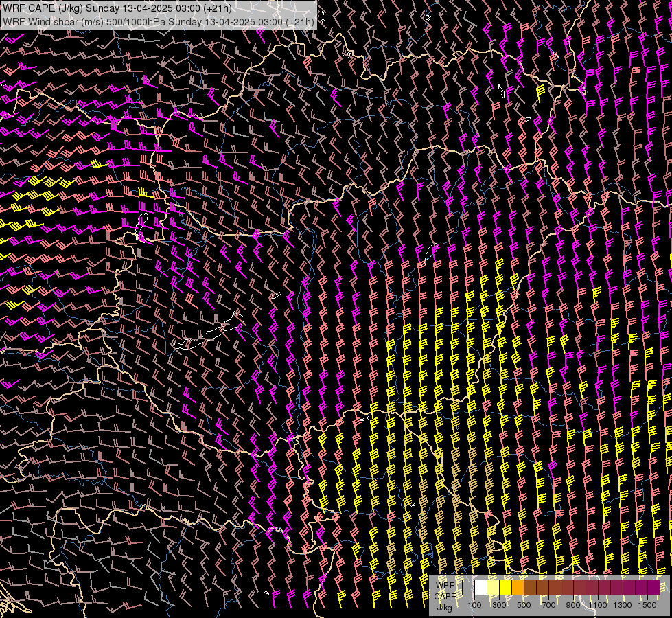Click the legend value 300
This screenshot has width=672, height=618.
click(x=499, y=605)
